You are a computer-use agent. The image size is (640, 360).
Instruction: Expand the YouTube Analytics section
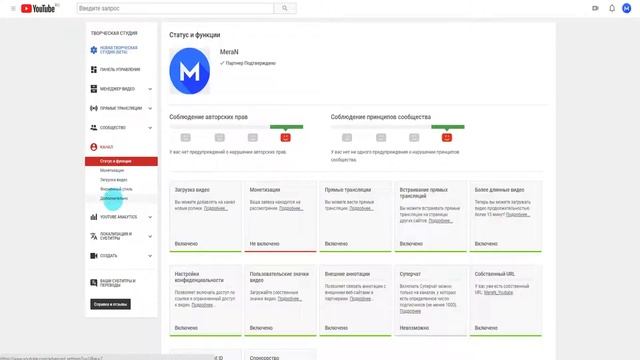tap(150, 217)
